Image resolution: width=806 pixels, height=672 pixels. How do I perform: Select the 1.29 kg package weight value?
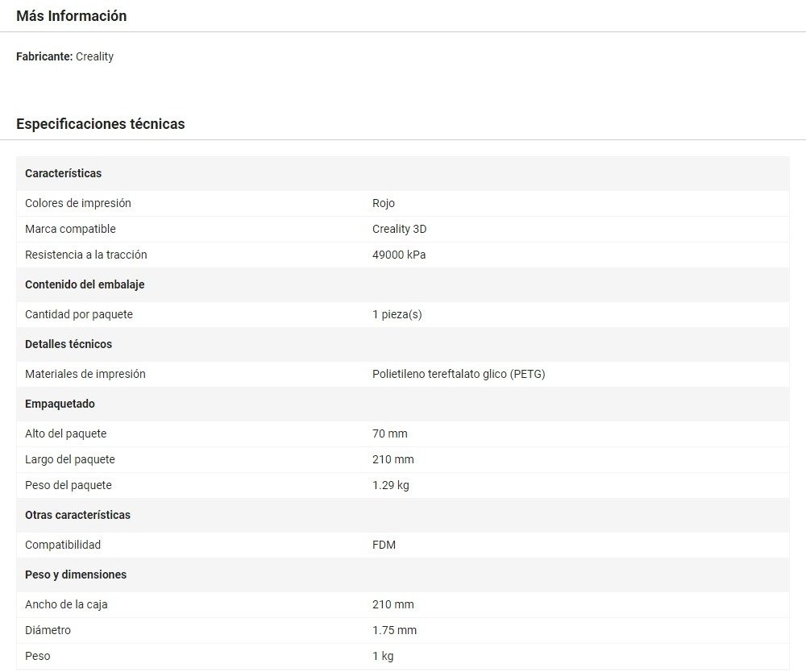pos(391,485)
